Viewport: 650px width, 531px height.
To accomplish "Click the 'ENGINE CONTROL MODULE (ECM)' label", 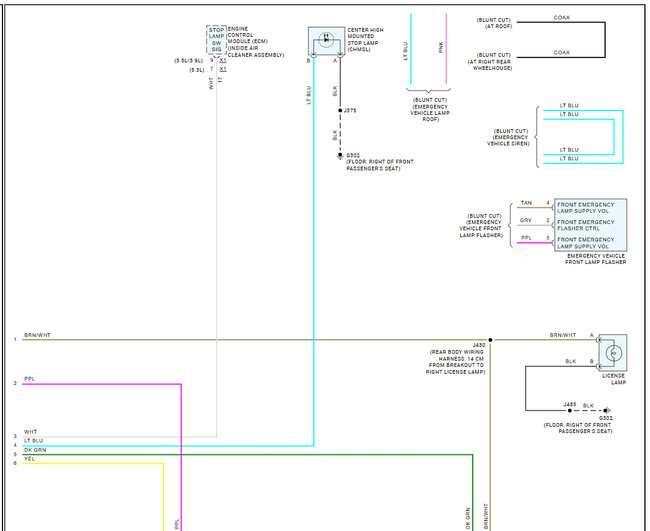I will pos(255,42).
